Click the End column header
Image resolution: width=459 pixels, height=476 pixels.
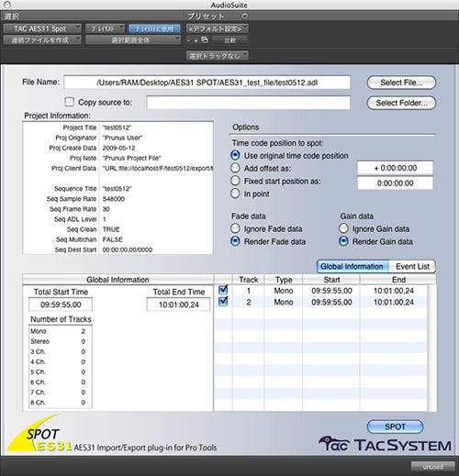click(398, 280)
